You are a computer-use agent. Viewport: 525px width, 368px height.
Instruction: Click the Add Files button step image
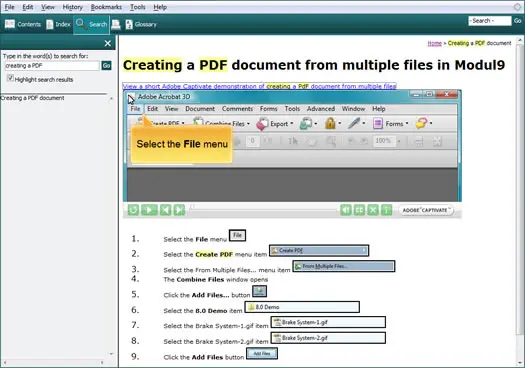(262, 353)
